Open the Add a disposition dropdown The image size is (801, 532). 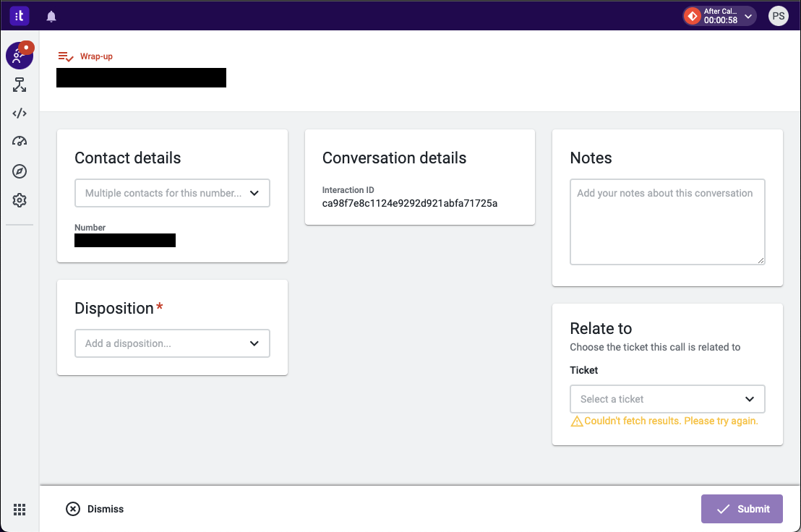tap(172, 343)
